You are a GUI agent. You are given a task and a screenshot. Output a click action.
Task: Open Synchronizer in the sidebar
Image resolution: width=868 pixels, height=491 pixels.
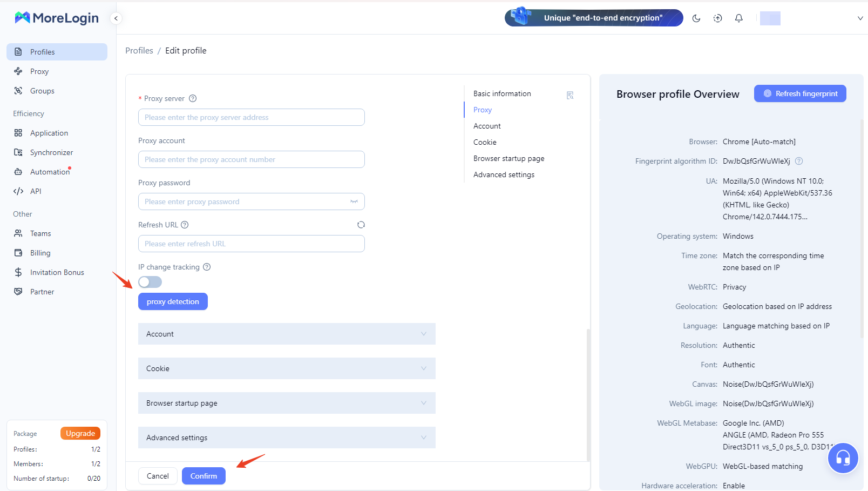point(51,152)
